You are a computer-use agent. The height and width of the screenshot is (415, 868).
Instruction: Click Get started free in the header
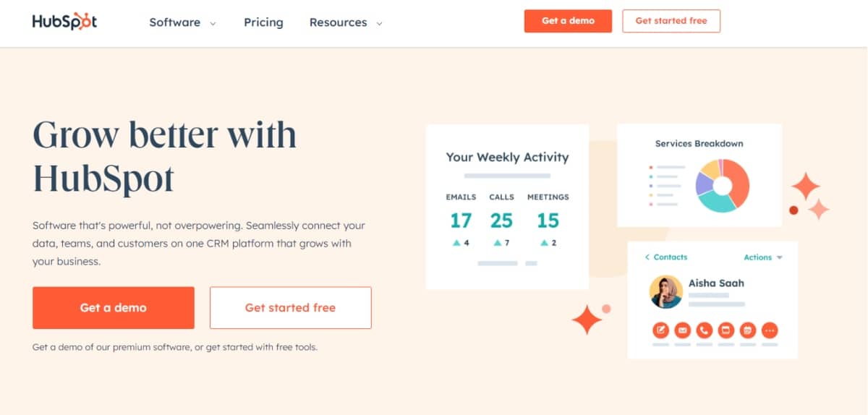click(x=671, y=21)
